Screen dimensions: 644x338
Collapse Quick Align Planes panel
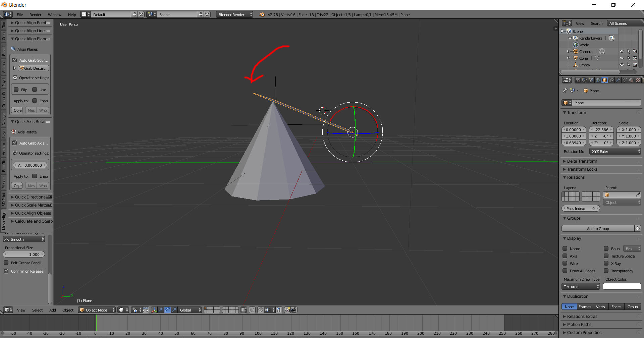pyautogui.click(x=30, y=39)
